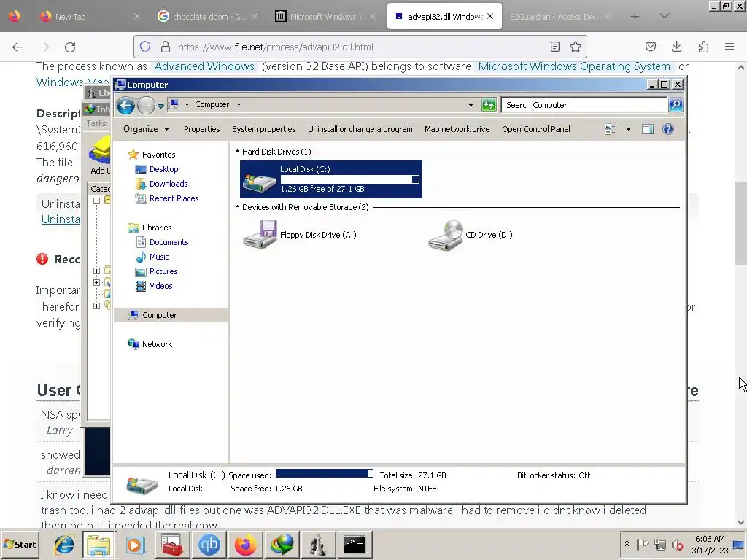Click Open Control Panel
The width and height of the screenshot is (747, 560).
[536, 129]
